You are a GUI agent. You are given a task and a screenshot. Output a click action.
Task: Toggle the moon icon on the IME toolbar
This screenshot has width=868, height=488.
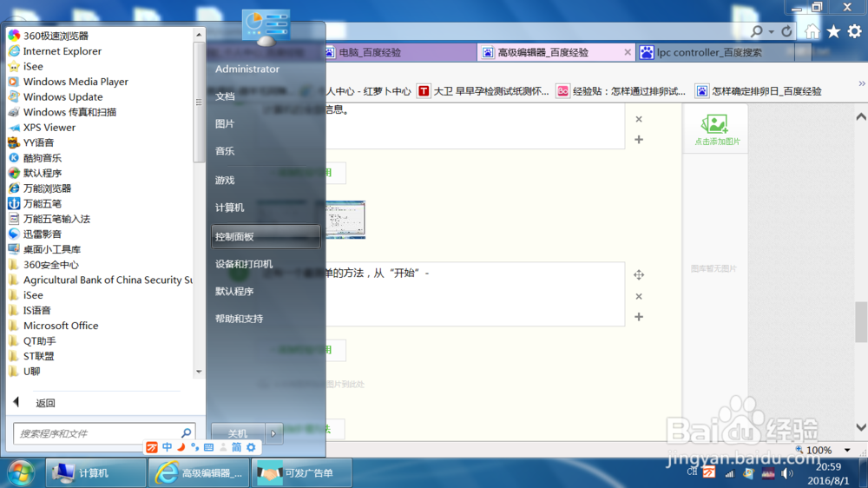tap(181, 447)
